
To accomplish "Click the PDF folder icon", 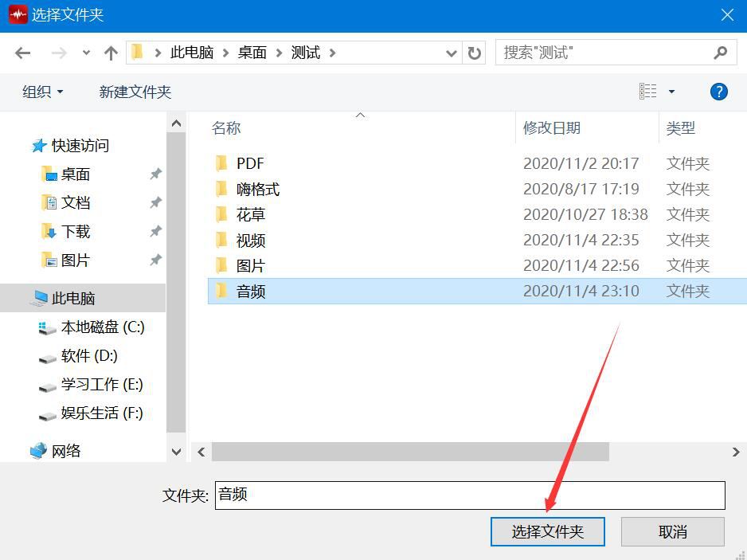I will (221, 163).
